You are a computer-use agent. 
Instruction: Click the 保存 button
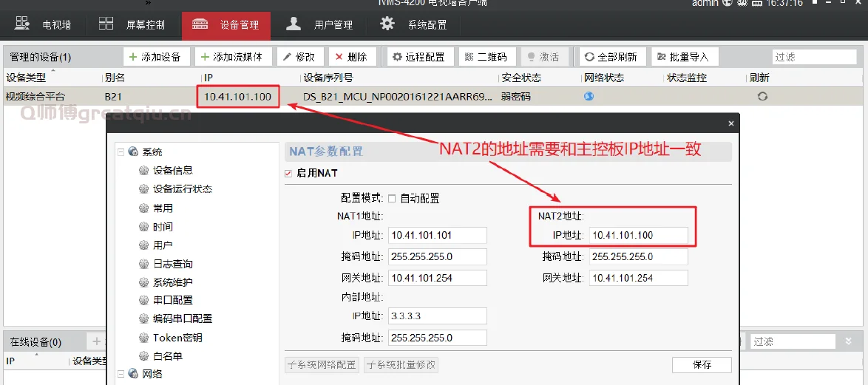click(x=702, y=365)
